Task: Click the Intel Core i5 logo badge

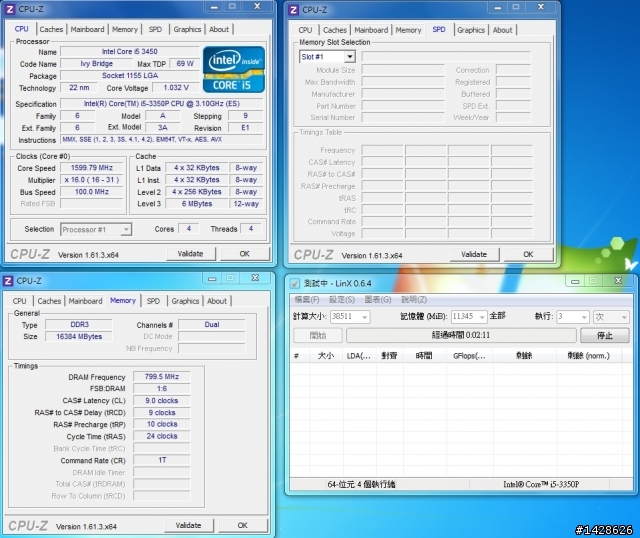Action: (x=233, y=69)
